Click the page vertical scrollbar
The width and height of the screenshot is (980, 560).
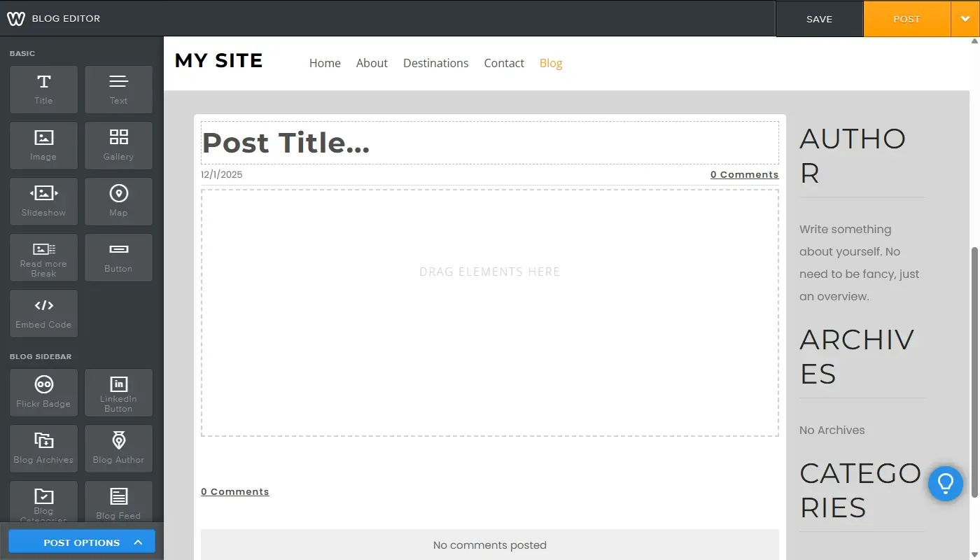click(974, 371)
